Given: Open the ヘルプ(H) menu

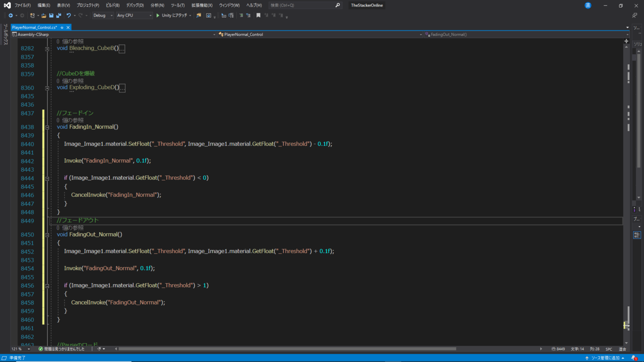Looking at the screenshot, I should point(254,5).
